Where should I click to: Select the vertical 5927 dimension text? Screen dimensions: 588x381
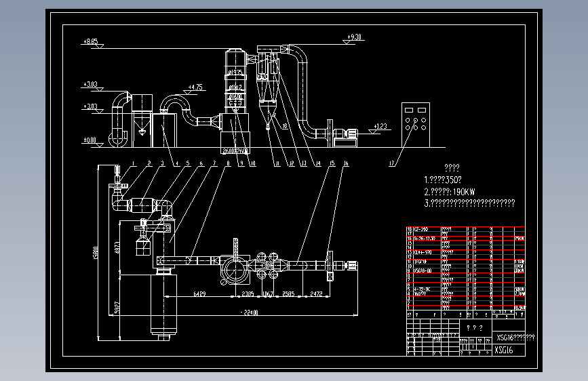click(x=117, y=308)
